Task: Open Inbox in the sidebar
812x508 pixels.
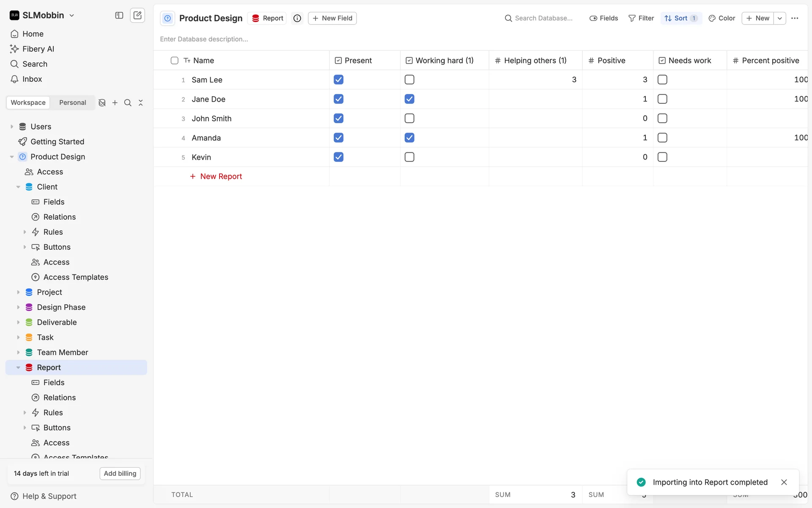Action: 32,79
